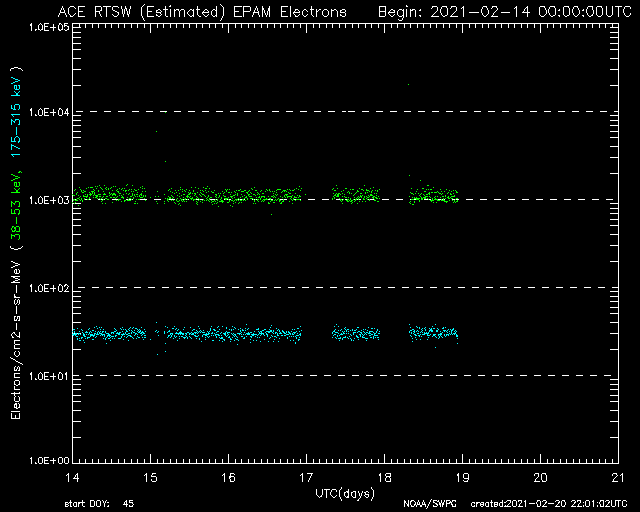This screenshot has width=640, height=512.
Task: Select the 1.0E+04 y-axis label
Action: coord(49,112)
